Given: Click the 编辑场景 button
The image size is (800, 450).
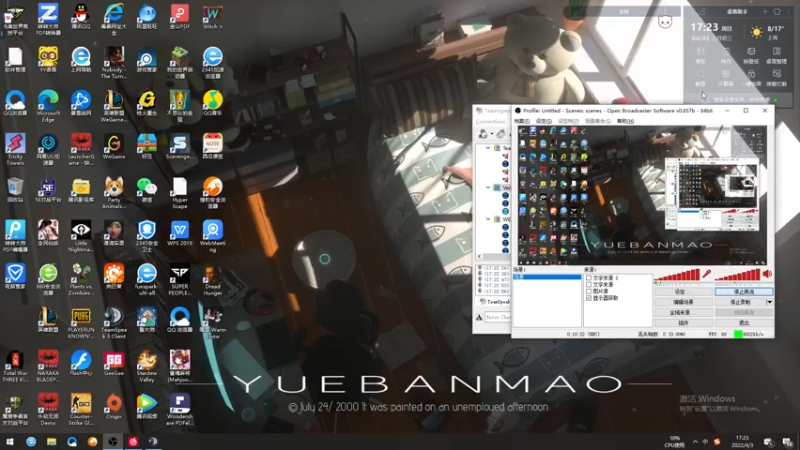Looking at the screenshot, I should [x=683, y=302].
